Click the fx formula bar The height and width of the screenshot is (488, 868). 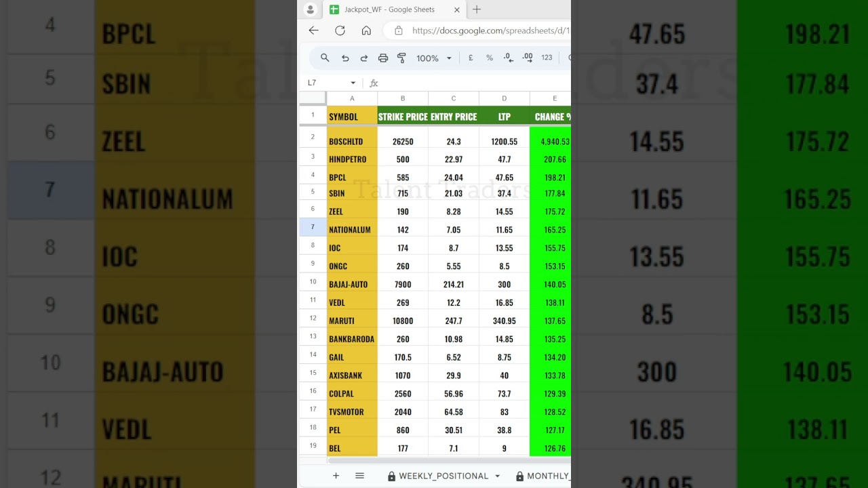click(x=471, y=83)
